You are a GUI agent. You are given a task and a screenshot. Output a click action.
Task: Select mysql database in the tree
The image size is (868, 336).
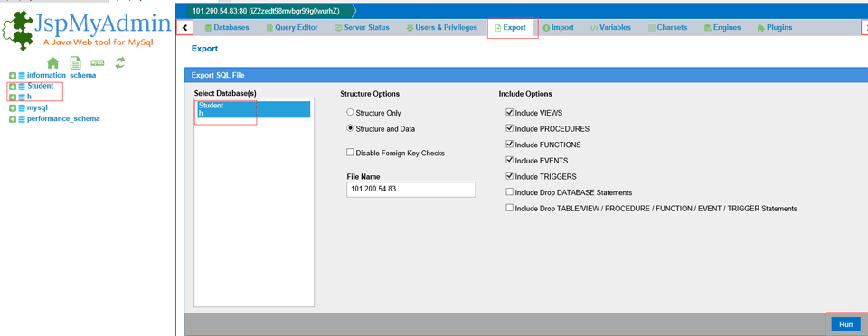tap(38, 108)
